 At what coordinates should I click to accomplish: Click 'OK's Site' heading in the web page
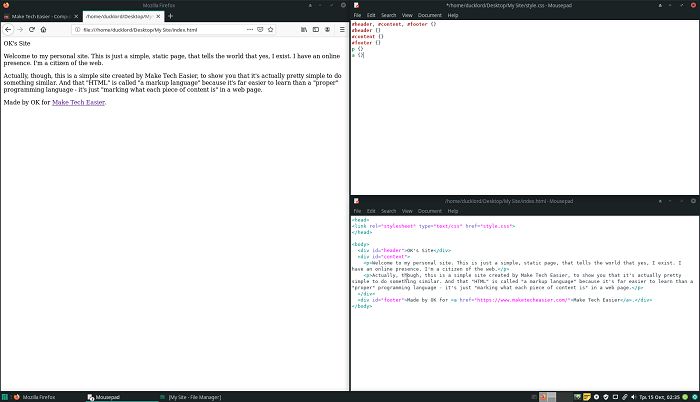(17, 43)
